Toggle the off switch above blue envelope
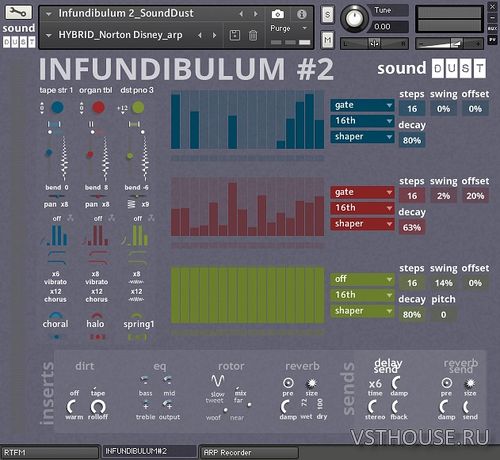500x460 pixels. click(57, 219)
